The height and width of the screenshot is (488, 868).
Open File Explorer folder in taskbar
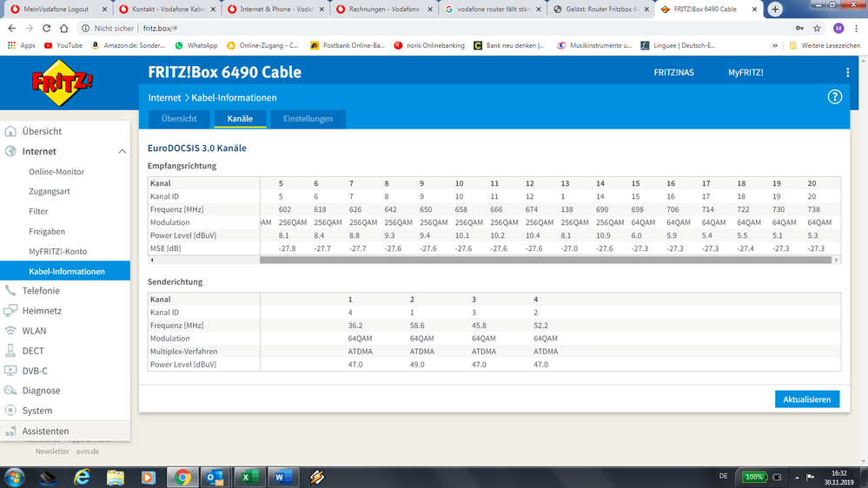point(116,477)
